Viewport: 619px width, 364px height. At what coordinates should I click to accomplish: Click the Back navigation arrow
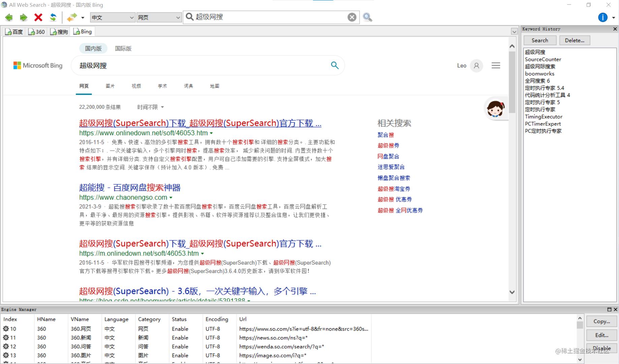[9, 17]
